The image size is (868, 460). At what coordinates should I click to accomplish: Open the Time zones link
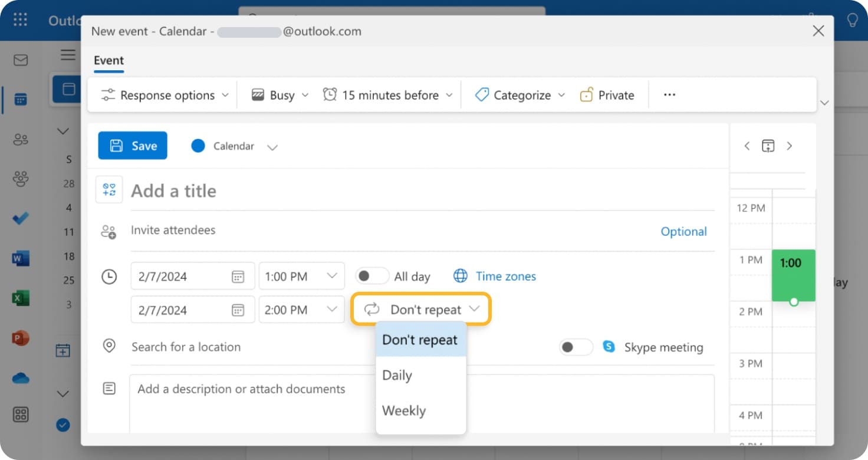tap(505, 276)
